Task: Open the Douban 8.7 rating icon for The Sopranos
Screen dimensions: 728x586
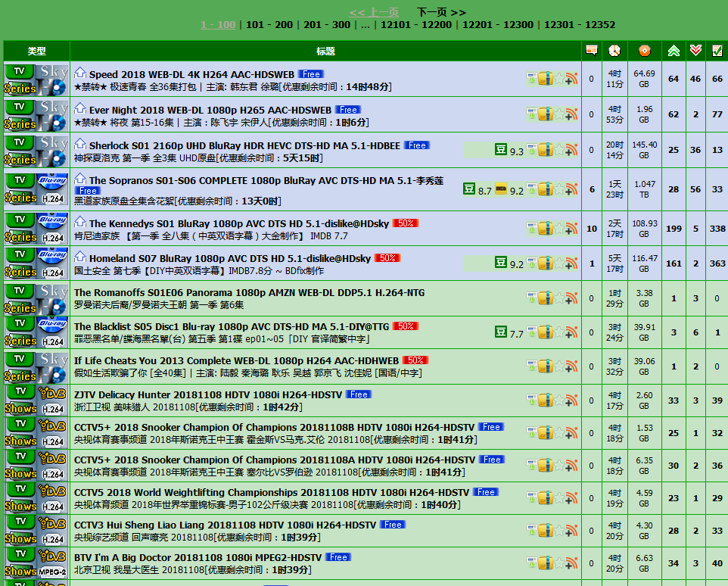Action: coord(469,189)
